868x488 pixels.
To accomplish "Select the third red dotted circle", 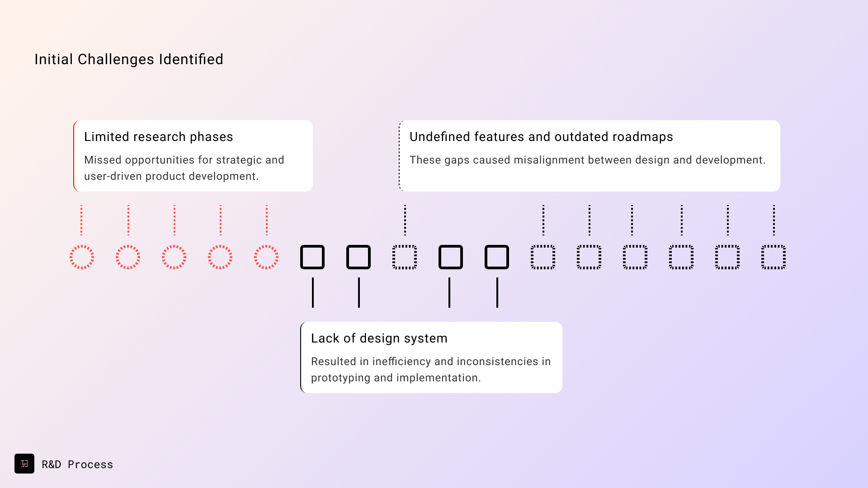I will 174,257.
